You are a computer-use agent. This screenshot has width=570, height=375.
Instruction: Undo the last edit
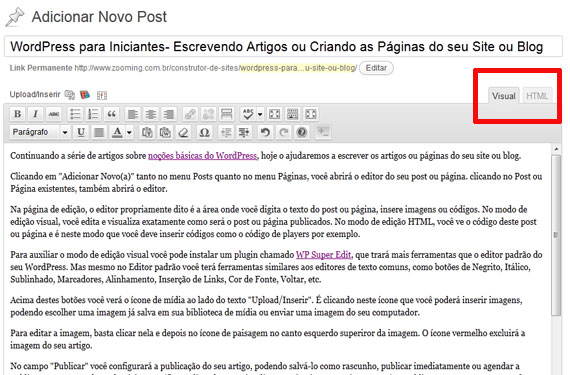point(265,132)
